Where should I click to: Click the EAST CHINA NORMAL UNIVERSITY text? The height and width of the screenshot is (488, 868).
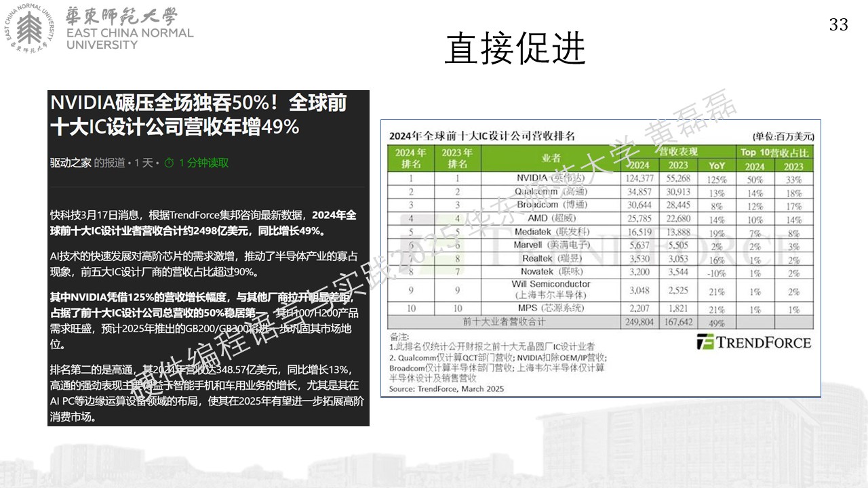pyautogui.click(x=130, y=38)
